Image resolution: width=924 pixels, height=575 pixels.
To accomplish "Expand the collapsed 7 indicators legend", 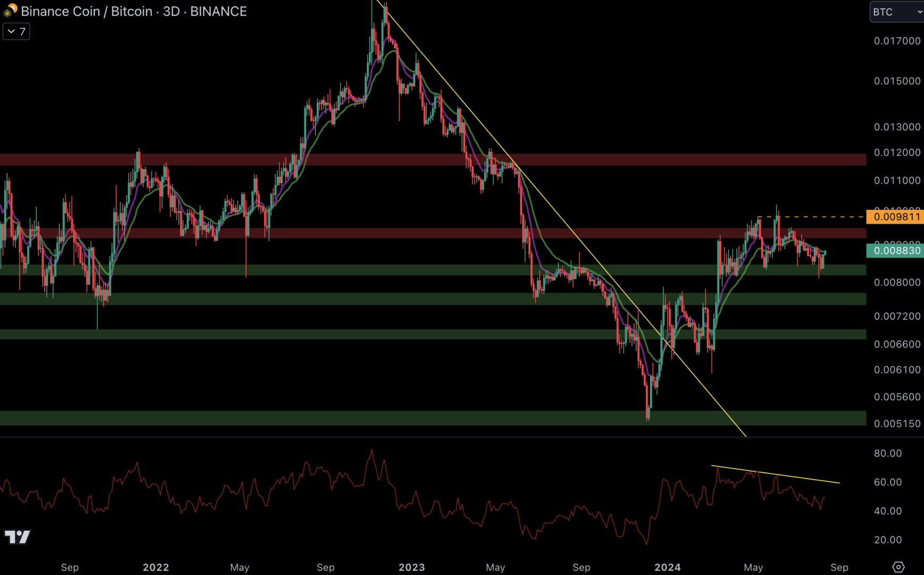I will click(x=16, y=32).
